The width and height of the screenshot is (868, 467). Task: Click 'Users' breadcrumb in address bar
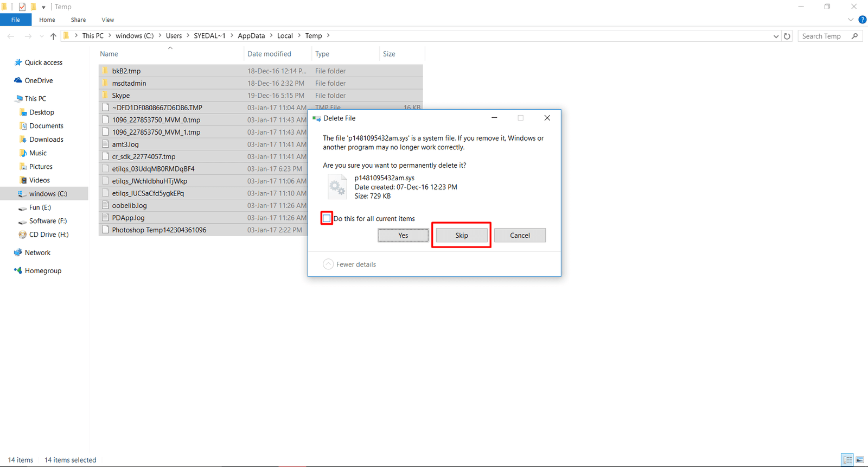click(x=174, y=36)
